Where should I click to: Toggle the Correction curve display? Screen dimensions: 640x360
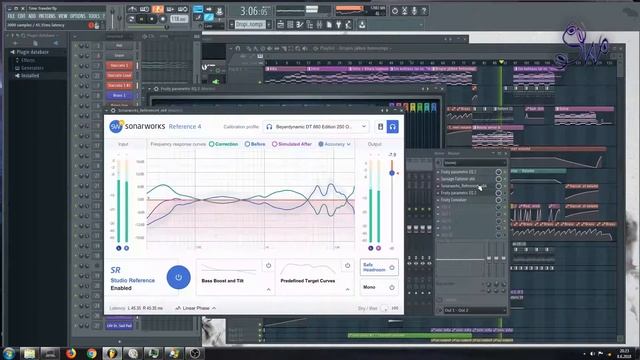(x=223, y=144)
